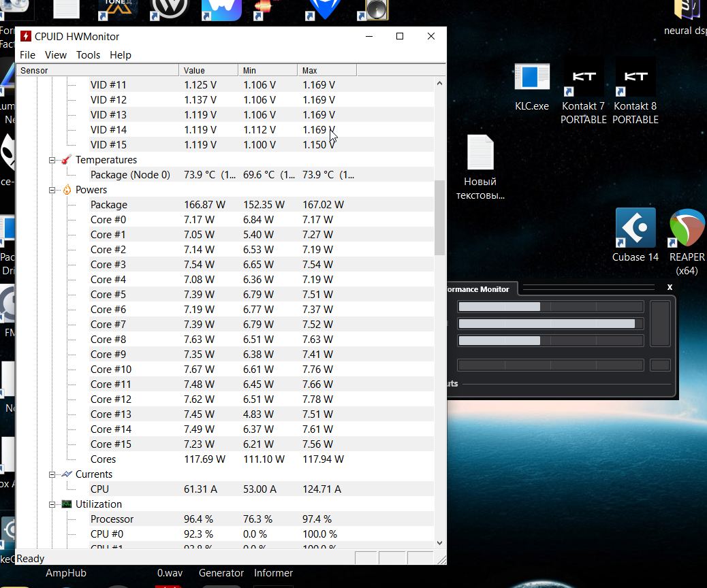Image resolution: width=707 pixels, height=588 pixels.
Task: Click the 96.4 % Processor value
Action: click(x=198, y=519)
